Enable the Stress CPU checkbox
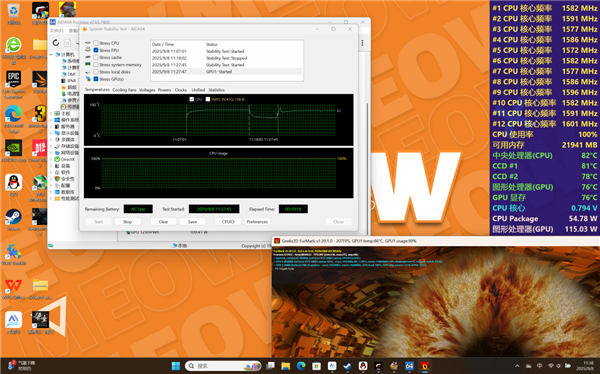This screenshot has height=374, width=600. pos(96,43)
